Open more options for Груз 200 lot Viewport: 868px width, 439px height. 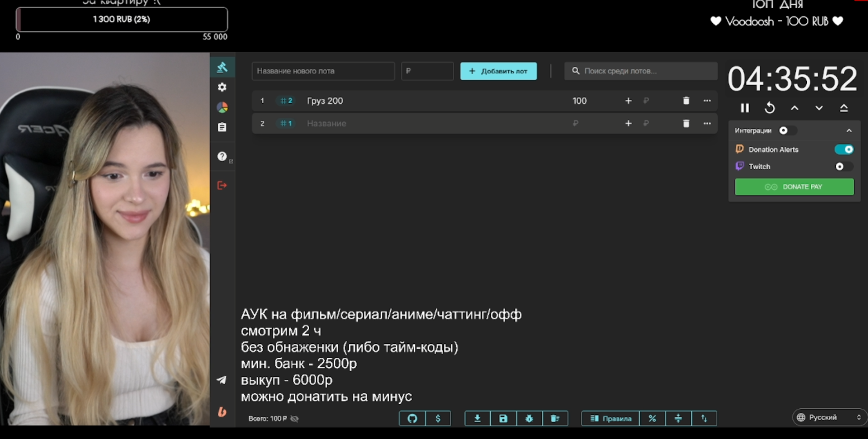pos(707,101)
